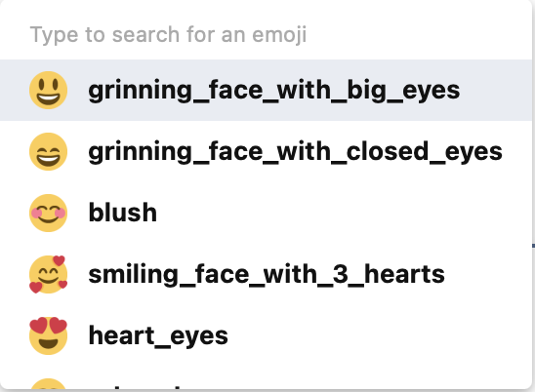The width and height of the screenshot is (535, 392).
Task: Click the 'Type to search' placeholder text
Action: [169, 35]
